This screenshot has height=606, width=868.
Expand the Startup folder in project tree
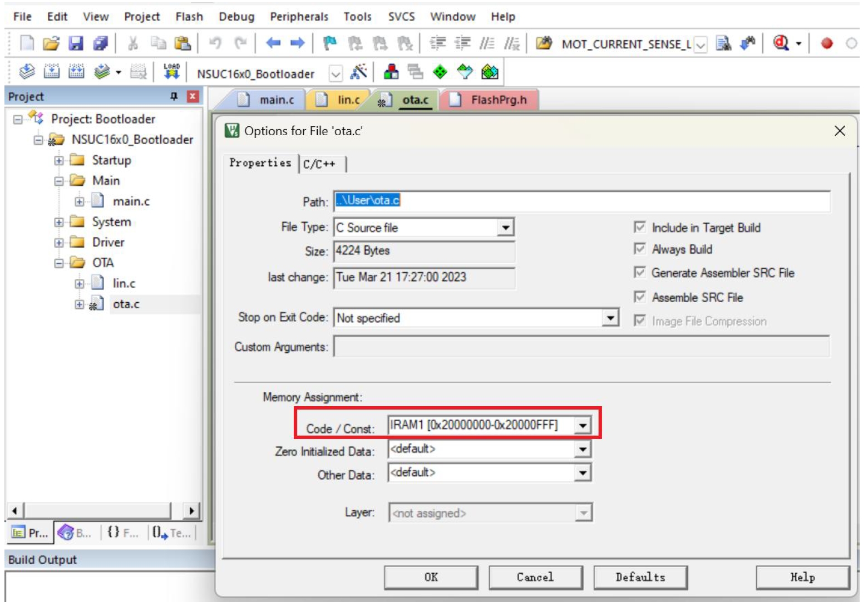pyautogui.click(x=59, y=161)
